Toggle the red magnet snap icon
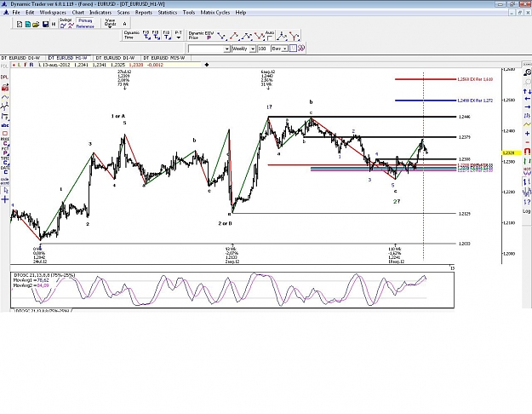The width and height of the screenshot is (532, 414). point(527,152)
